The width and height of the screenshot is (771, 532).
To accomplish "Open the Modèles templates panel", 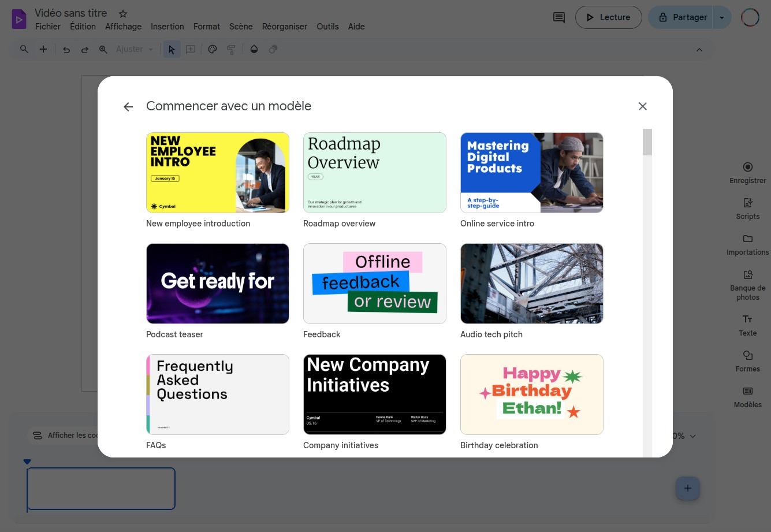I will coord(747,397).
